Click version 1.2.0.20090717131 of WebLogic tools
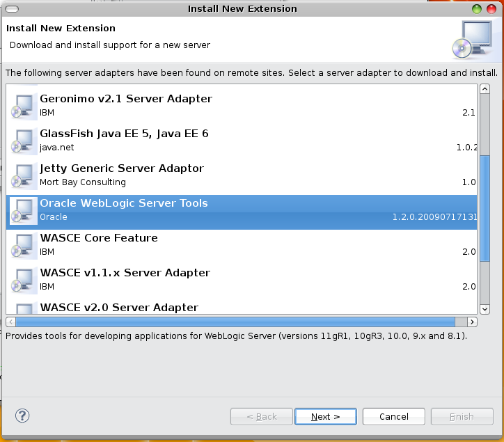Viewport: 504px width, 442px height. pyautogui.click(x=434, y=217)
